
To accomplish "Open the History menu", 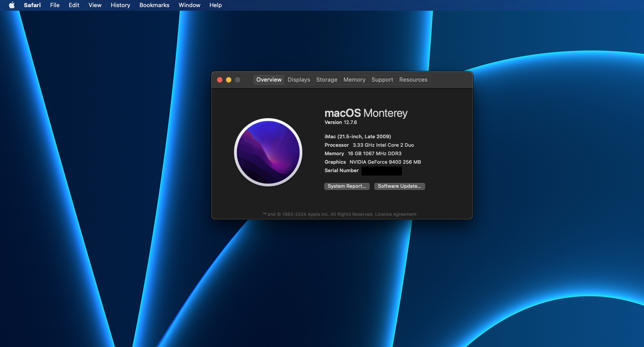I will tap(121, 5).
